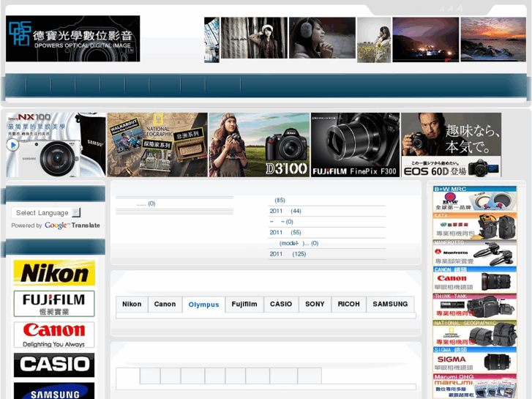532x399 pixels.
Task: Switch to the Canon tab
Action: click(x=165, y=305)
